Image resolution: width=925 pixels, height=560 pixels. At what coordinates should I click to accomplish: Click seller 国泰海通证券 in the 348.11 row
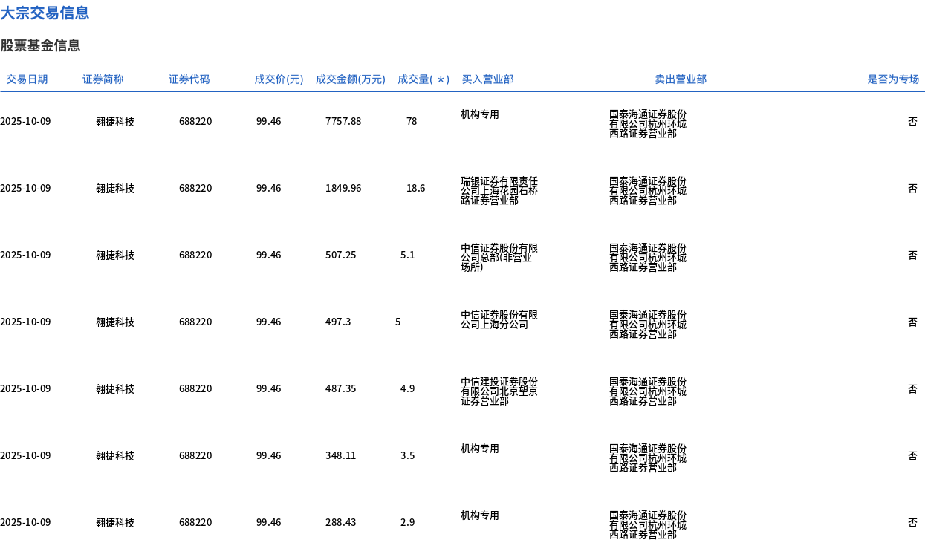click(x=648, y=458)
